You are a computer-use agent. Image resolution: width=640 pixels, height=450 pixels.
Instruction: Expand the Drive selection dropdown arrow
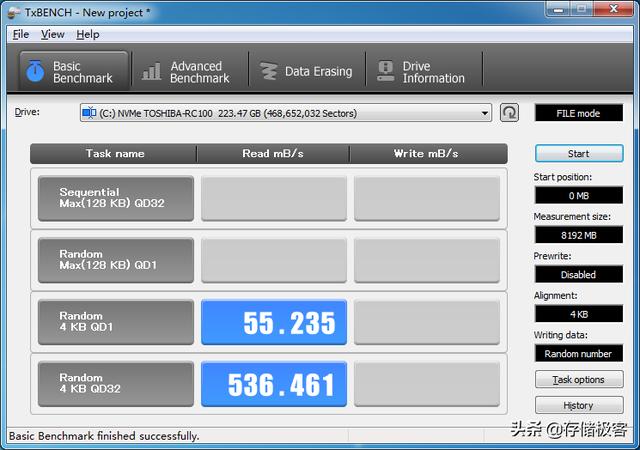point(484,113)
